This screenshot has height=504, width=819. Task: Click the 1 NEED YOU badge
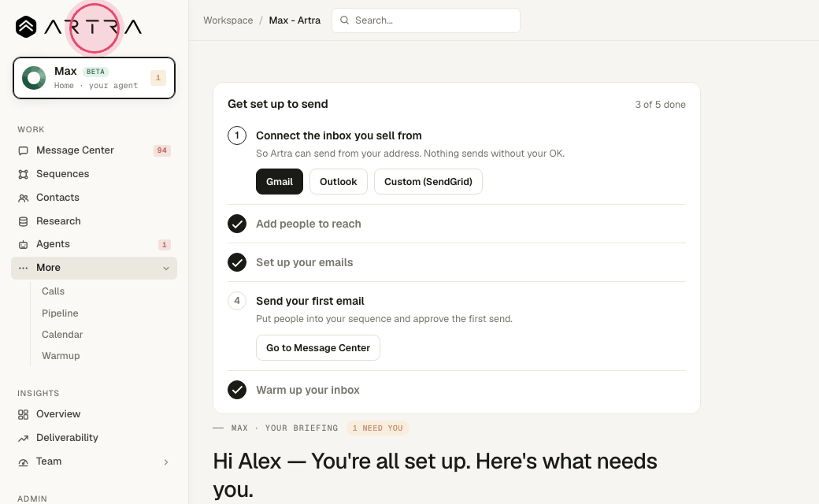tap(378, 428)
